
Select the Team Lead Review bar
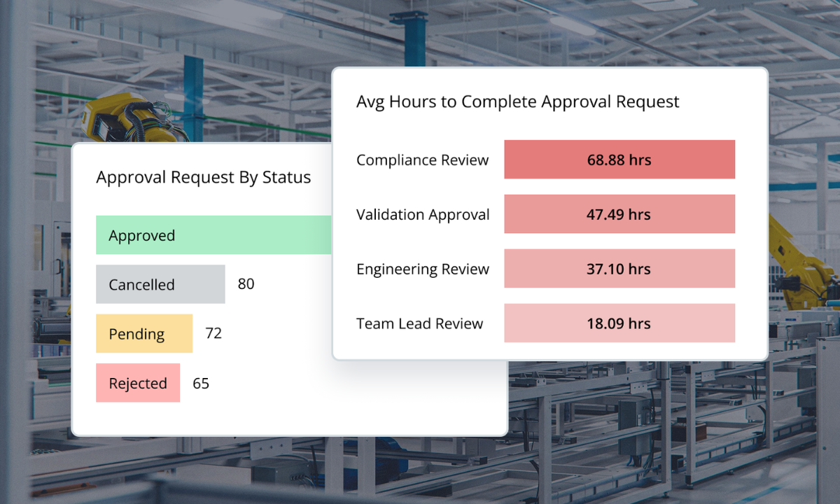point(619,323)
